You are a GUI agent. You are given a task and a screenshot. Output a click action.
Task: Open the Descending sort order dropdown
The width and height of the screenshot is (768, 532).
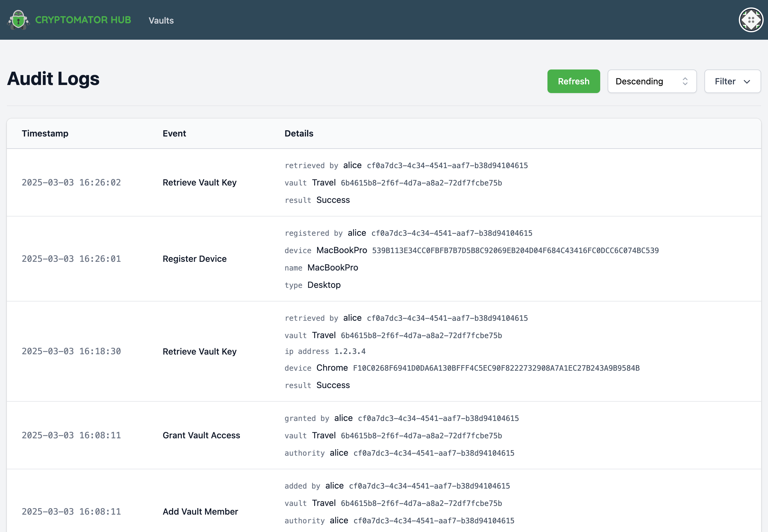pos(652,81)
